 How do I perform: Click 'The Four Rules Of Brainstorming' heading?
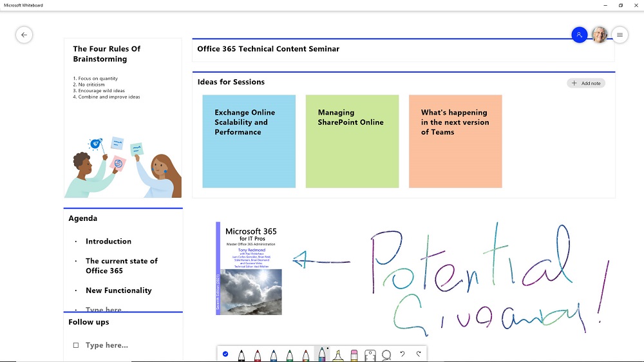click(107, 54)
